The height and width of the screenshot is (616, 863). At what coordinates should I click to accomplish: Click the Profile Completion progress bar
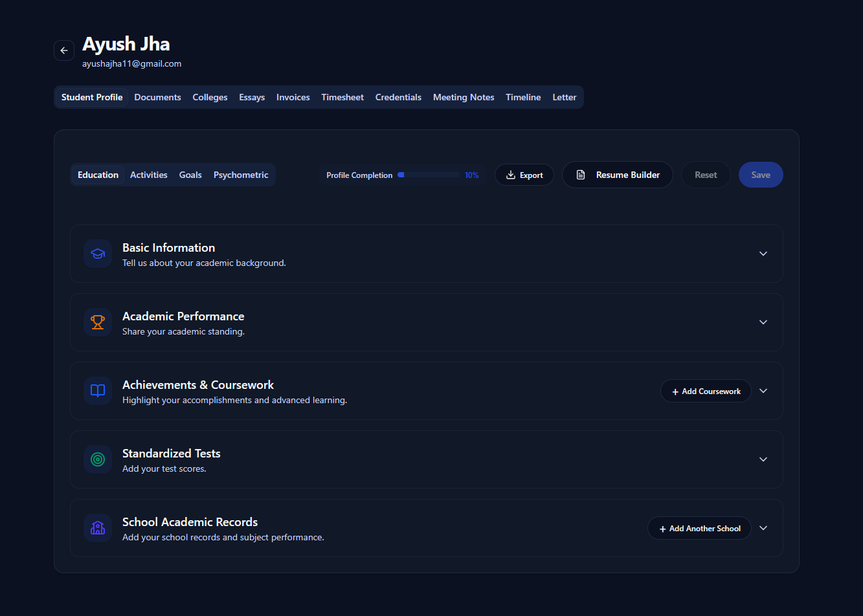coord(428,175)
